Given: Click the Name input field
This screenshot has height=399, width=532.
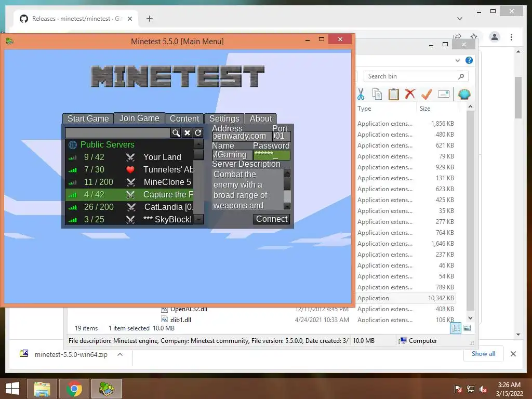Looking at the screenshot, I should (x=232, y=155).
